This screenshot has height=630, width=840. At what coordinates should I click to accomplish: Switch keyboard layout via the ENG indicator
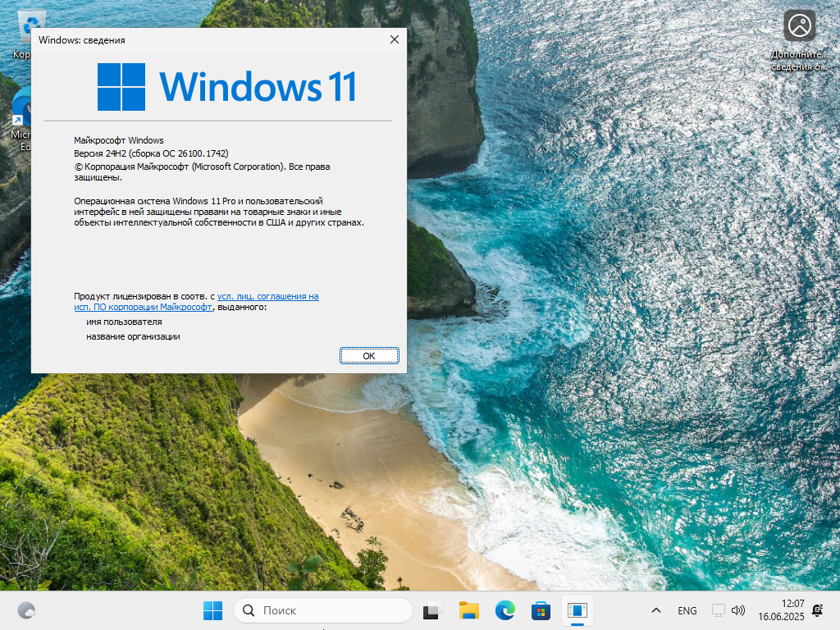click(687, 610)
